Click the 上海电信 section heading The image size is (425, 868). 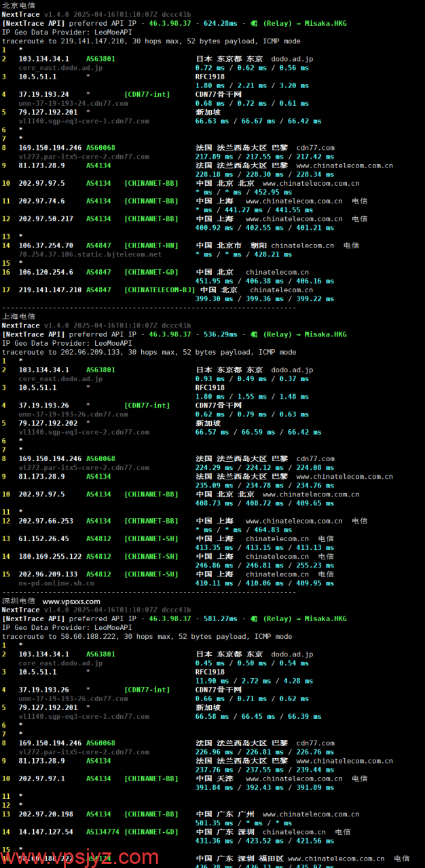point(18,317)
